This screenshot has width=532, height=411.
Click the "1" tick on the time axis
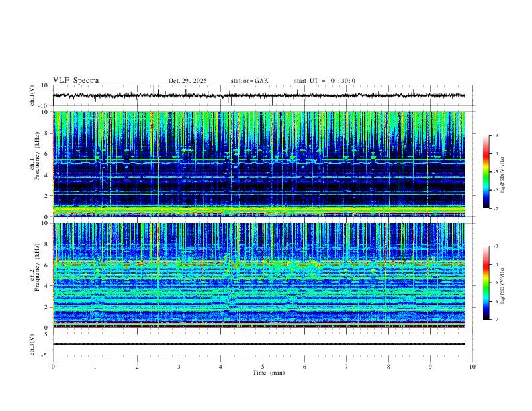tap(95, 367)
